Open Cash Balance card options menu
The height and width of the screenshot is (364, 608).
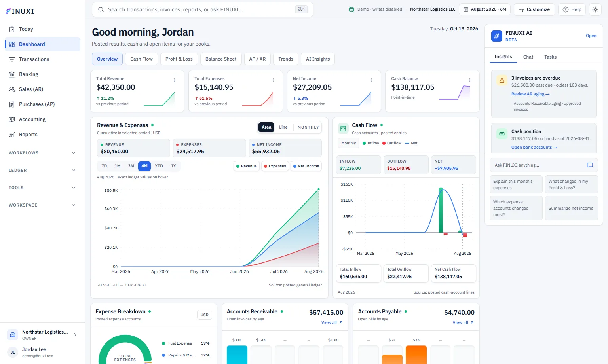coord(470,80)
